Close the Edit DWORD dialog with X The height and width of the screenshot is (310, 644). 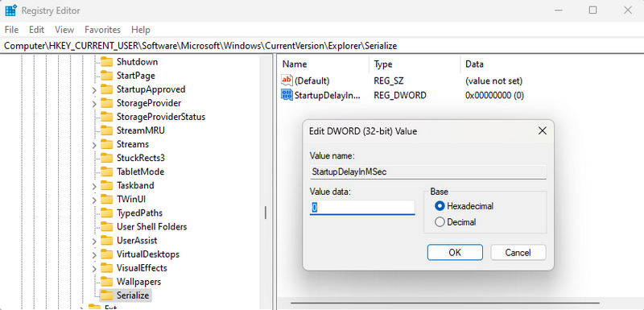click(x=542, y=131)
